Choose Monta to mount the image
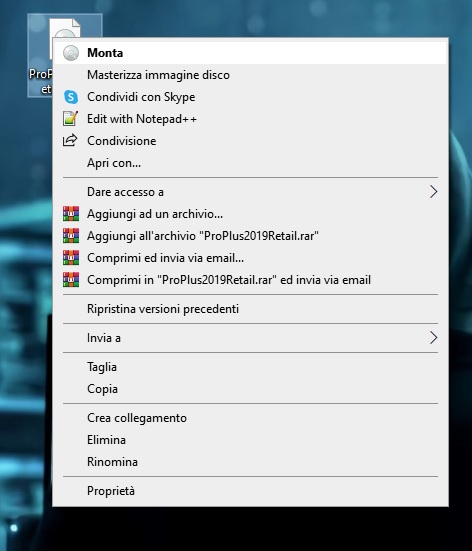Viewport: 472px width, 551px height. [251, 53]
